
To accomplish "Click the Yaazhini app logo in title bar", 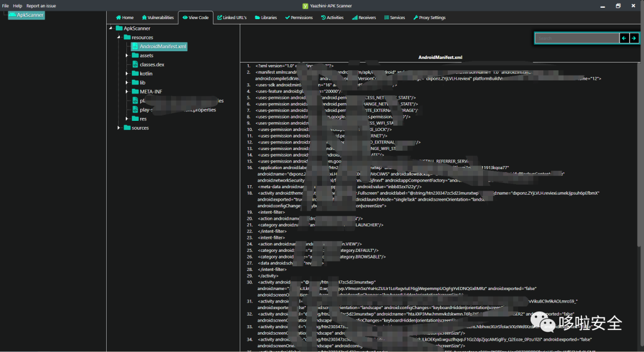I will pos(305,6).
